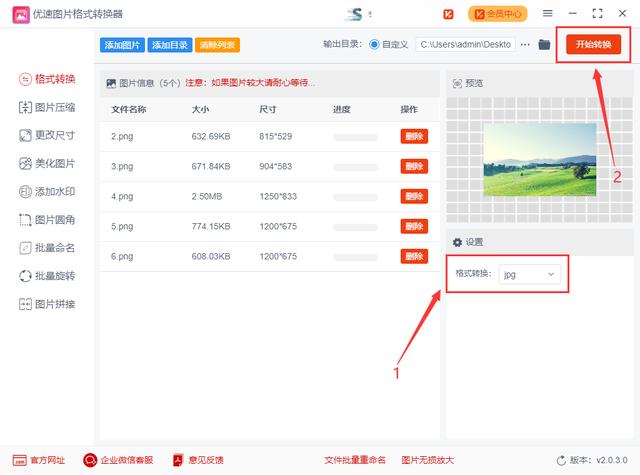
Task: Click the app logo icon in title bar
Action: coord(21,14)
